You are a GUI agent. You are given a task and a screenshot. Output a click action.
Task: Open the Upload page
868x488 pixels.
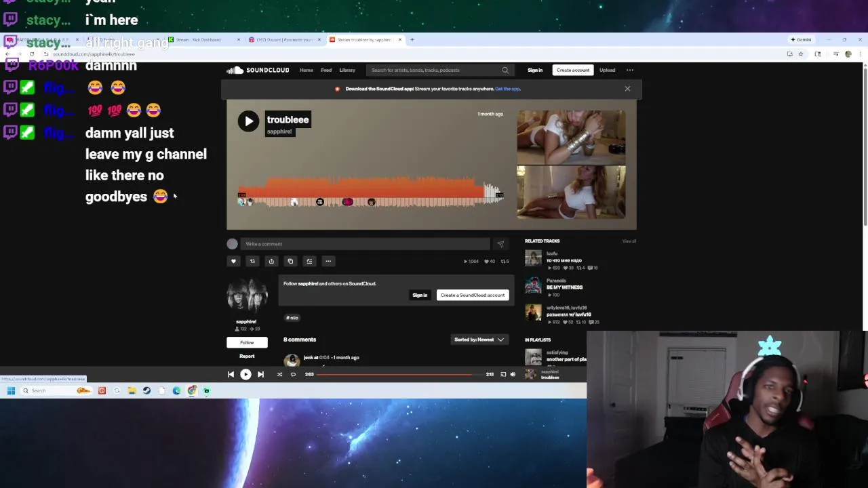(607, 70)
